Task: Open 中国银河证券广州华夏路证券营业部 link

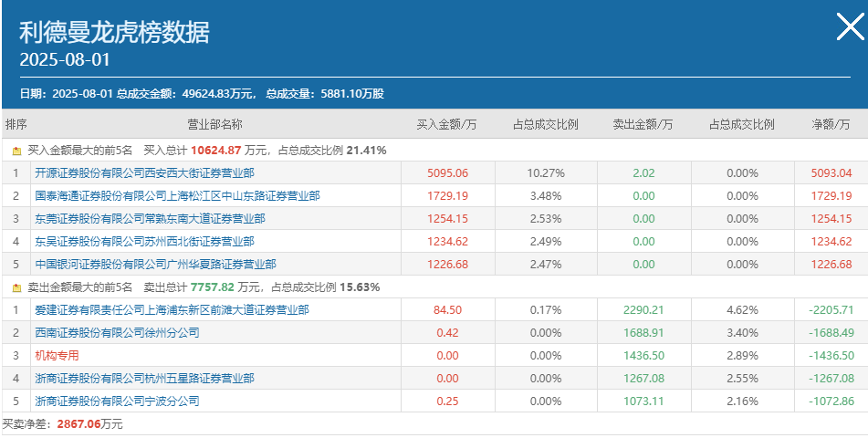Action: tap(155, 264)
